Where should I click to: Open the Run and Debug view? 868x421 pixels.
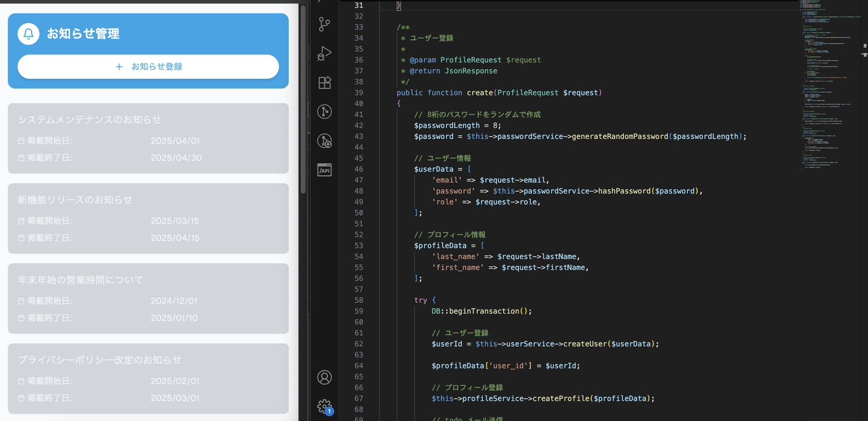pyautogui.click(x=324, y=54)
